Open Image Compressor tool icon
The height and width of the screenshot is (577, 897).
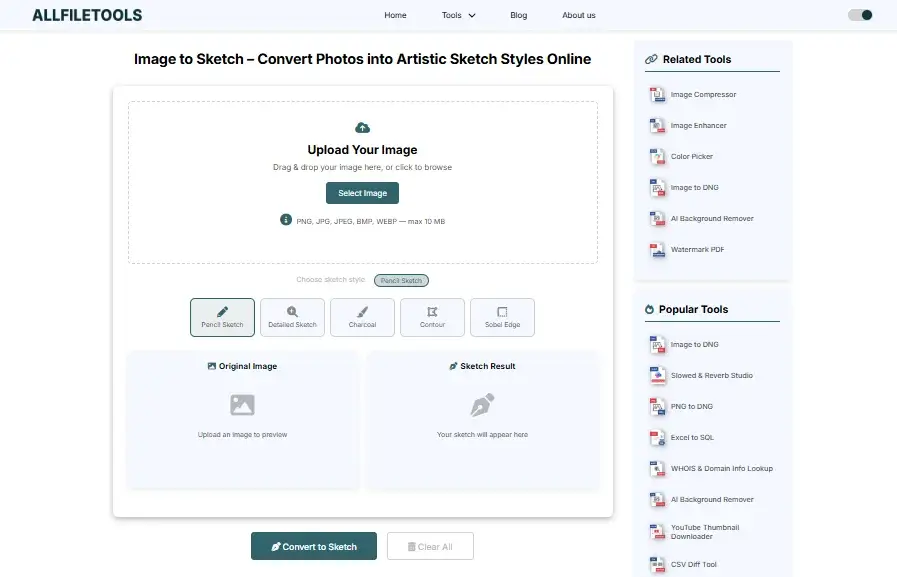point(657,95)
